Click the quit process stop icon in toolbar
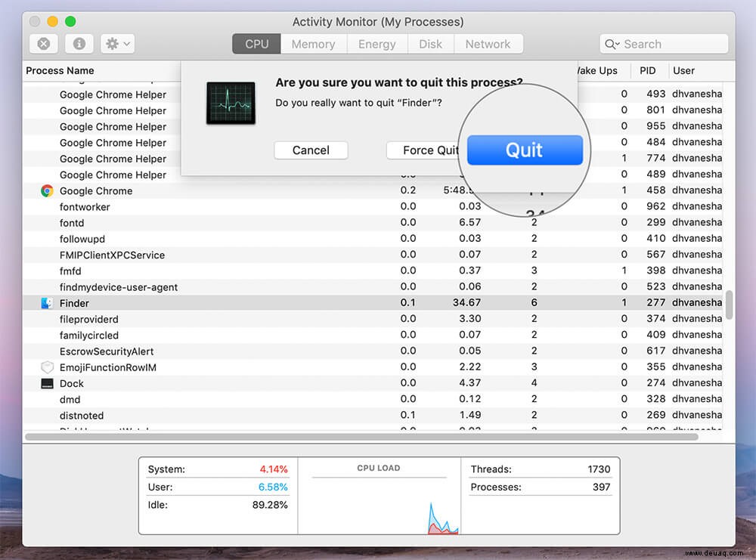 pyautogui.click(x=44, y=44)
